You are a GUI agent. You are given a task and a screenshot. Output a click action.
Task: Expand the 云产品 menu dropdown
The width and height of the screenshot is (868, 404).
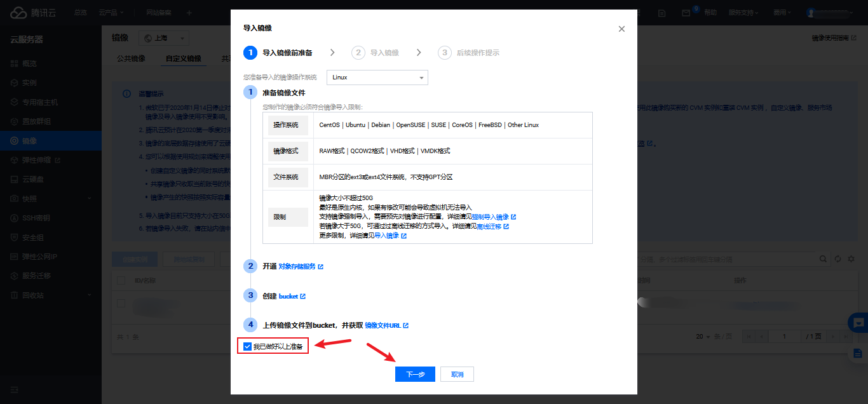pyautogui.click(x=111, y=13)
